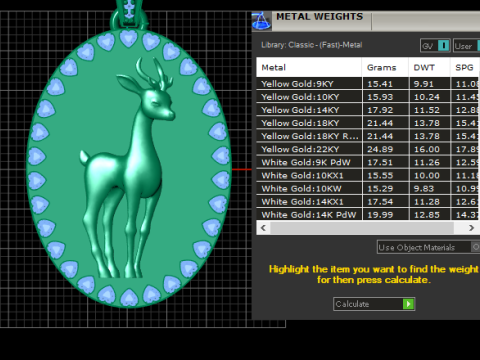Select the Yellow Gold:22KY row
480x360 pixels.
pyautogui.click(x=368, y=149)
